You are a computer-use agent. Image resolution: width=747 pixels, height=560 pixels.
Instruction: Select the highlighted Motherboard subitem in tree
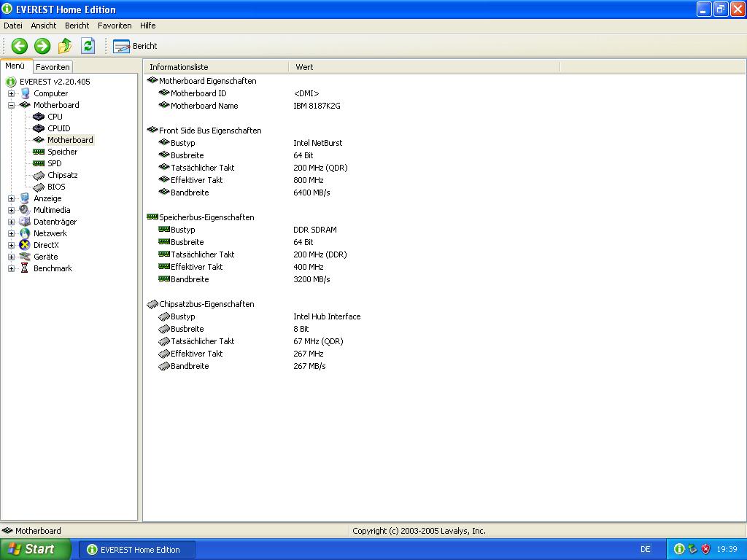point(70,140)
